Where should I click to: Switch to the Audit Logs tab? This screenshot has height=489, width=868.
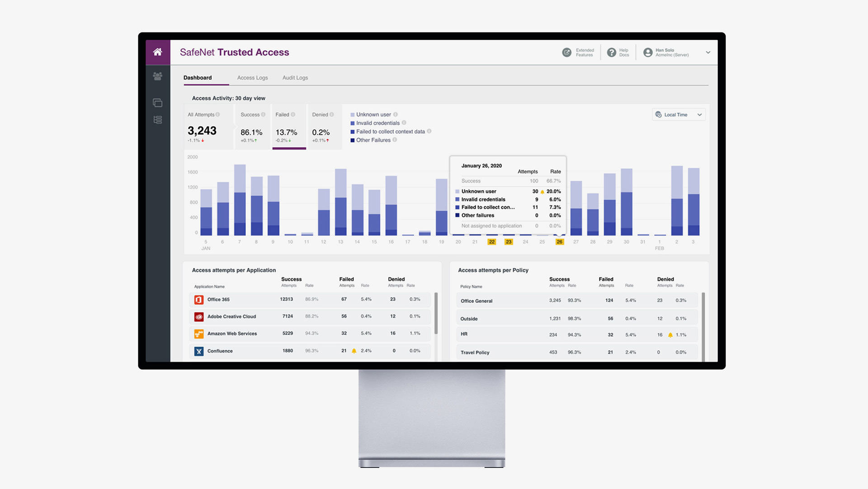point(295,78)
